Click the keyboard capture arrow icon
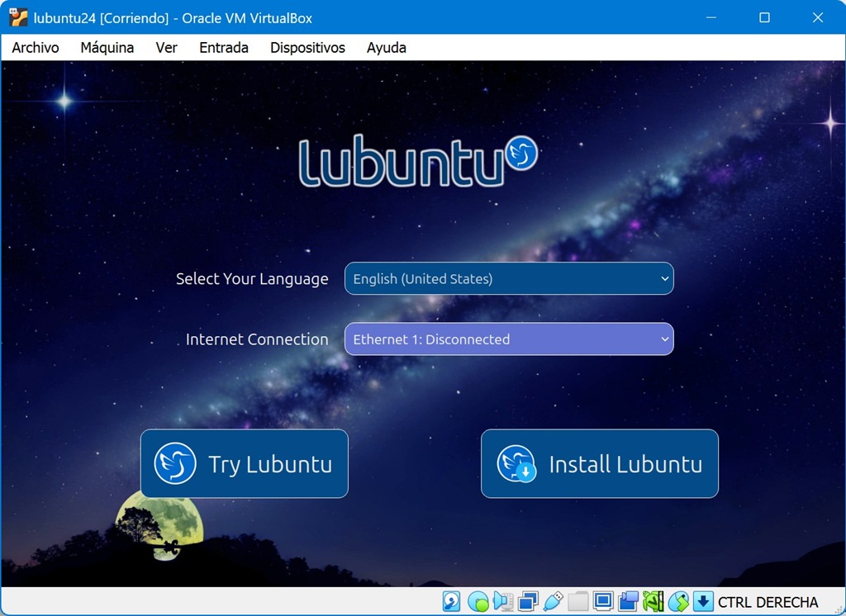 (x=703, y=601)
